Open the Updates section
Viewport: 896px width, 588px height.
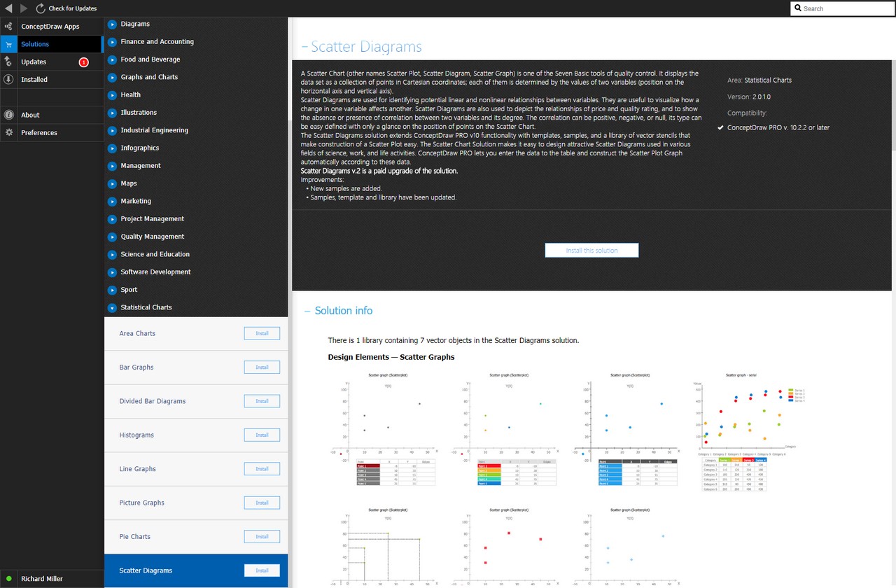tap(52, 62)
